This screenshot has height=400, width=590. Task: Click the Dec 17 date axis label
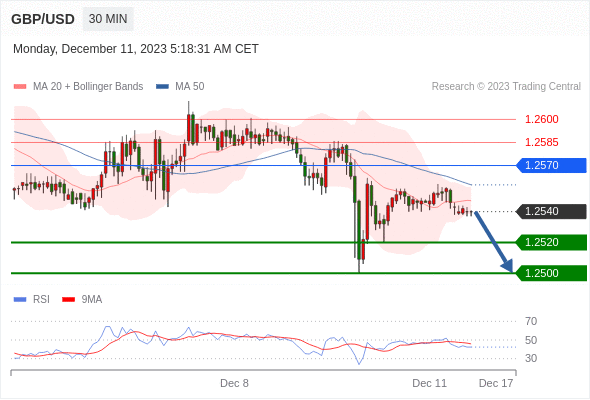click(496, 383)
